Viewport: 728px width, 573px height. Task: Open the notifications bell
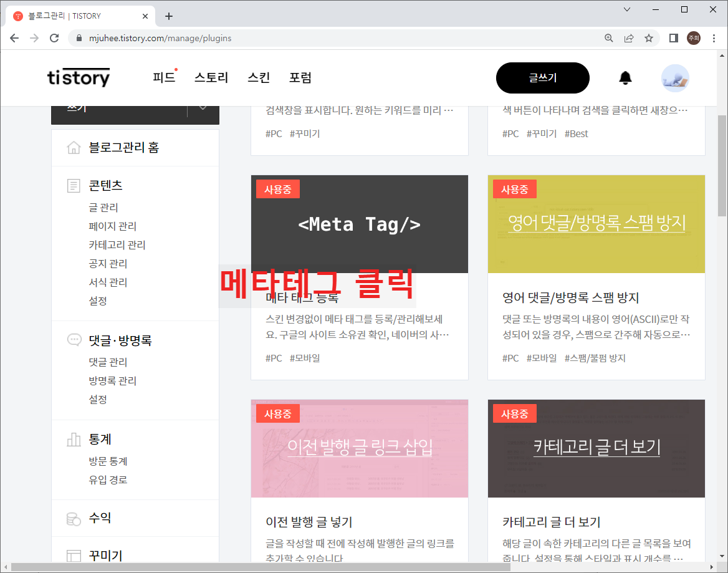[x=625, y=78]
